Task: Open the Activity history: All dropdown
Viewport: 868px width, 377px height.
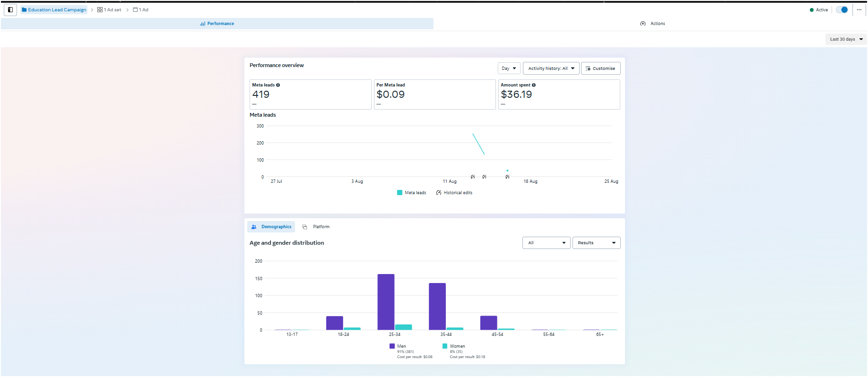Action: pyautogui.click(x=551, y=69)
